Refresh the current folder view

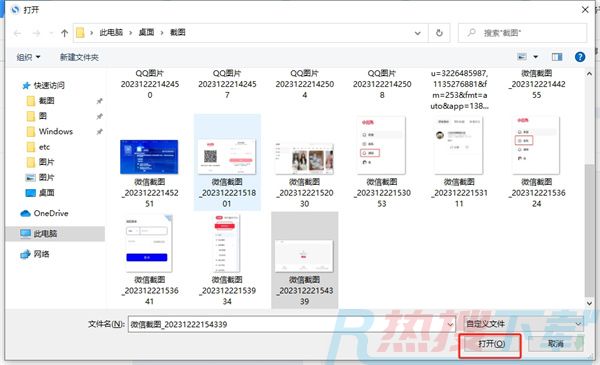pos(439,33)
